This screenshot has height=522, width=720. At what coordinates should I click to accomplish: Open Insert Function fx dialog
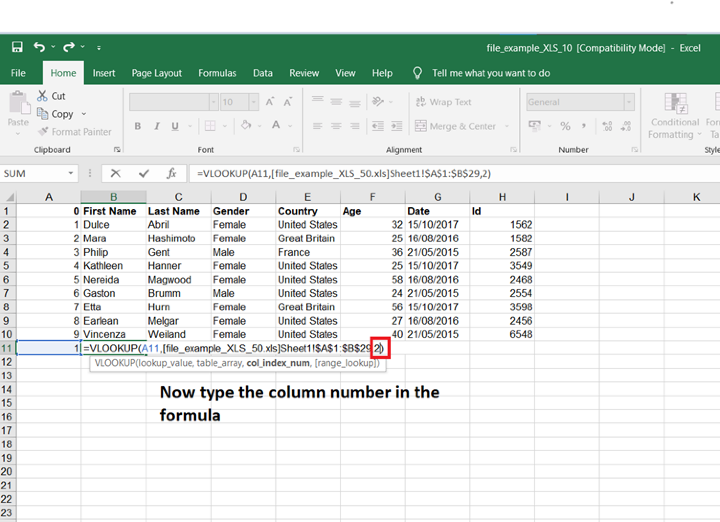pyautogui.click(x=171, y=173)
